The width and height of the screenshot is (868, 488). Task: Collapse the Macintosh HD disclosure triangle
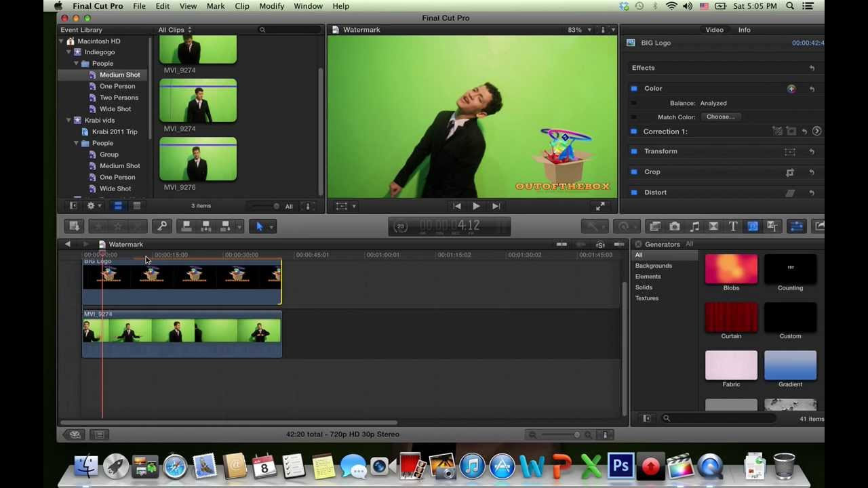pos(61,41)
